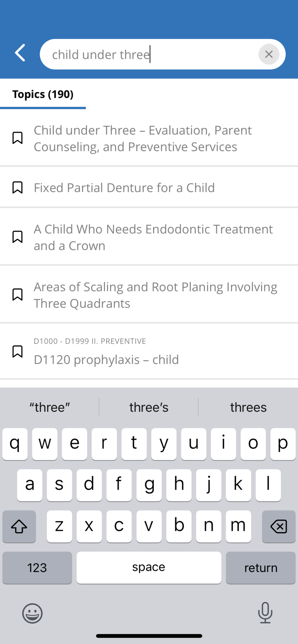Bookmark the Endodontic Treatment and Crown topic
The height and width of the screenshot is (644, 298).
17,237
